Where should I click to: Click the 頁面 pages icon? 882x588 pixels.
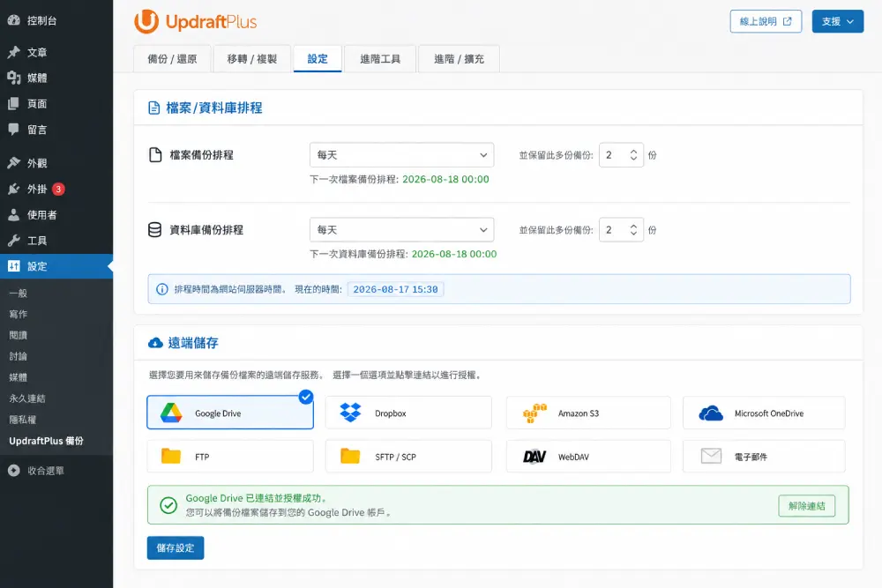14,103
